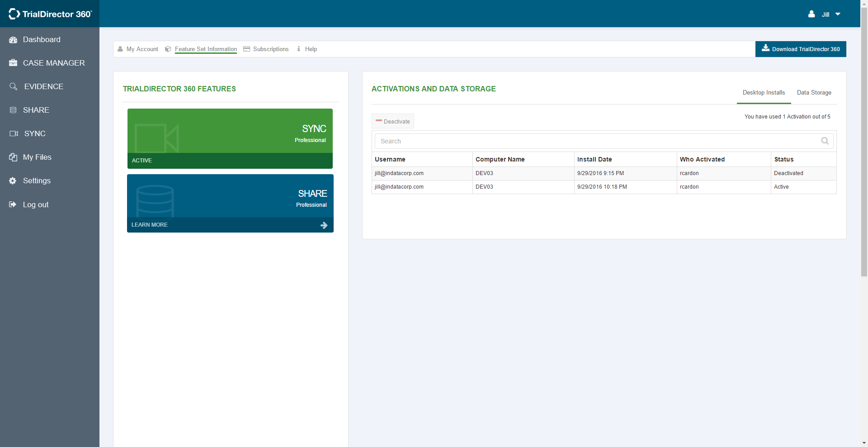Screen dimensions: 868x447
Task: Click the Subscriptions card icon
Action: 246,49
